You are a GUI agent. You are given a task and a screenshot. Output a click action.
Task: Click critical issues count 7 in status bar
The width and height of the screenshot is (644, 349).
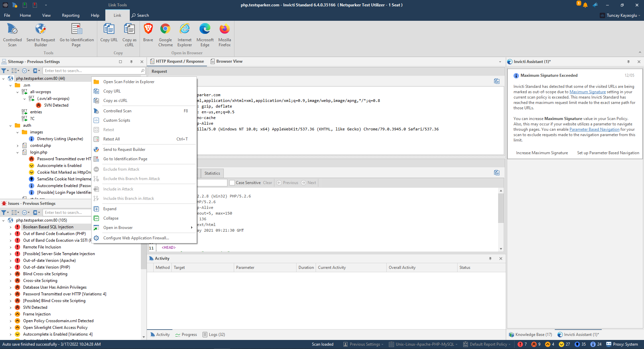click(522, 344)
